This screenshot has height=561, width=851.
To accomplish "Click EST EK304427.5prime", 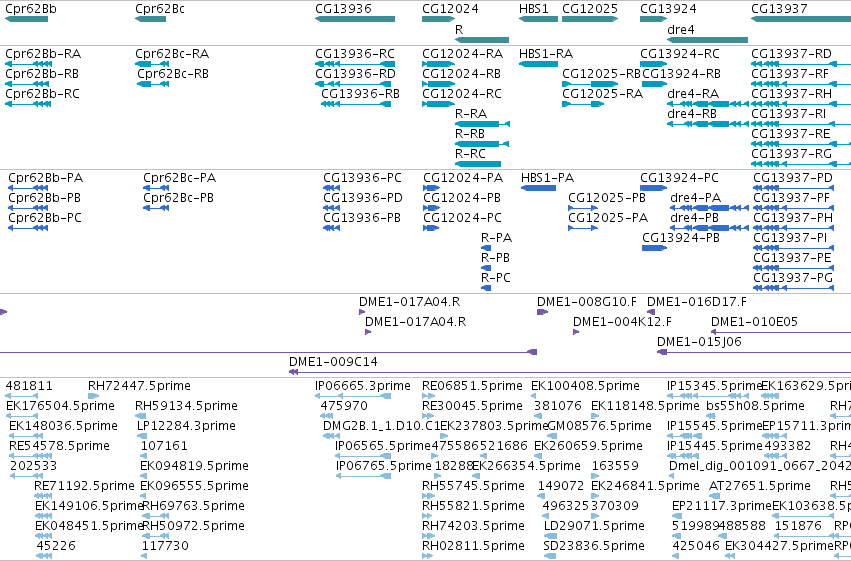I will click(x=779, y=546).
